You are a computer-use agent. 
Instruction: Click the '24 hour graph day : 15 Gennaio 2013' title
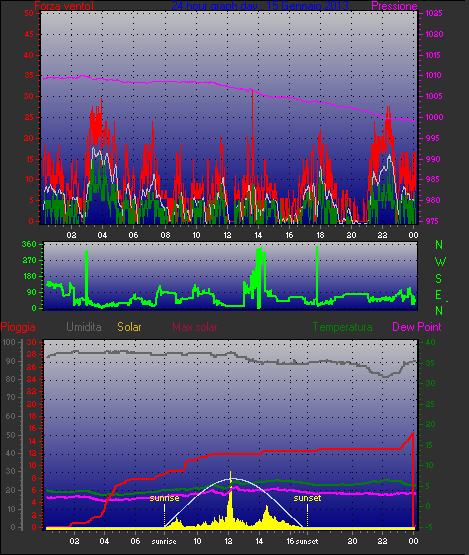tap(260, 6)
